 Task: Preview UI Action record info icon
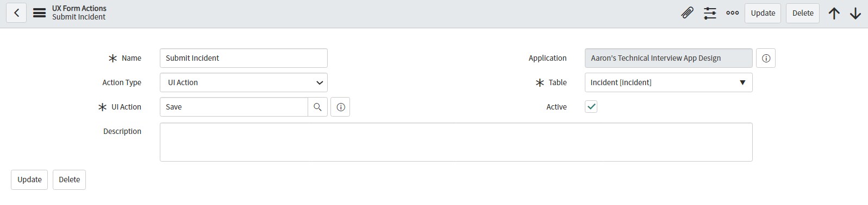pos(340,107)
